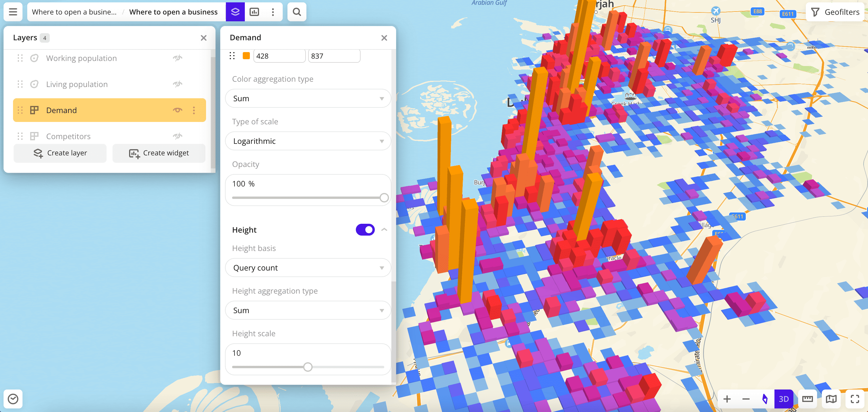
Task: Collapse the Height section chevron
Action: coord(384,230)
